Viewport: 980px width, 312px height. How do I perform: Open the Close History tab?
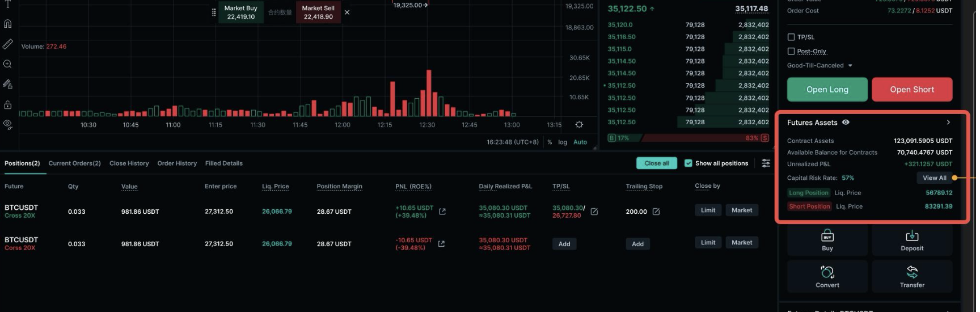point(129,163)
